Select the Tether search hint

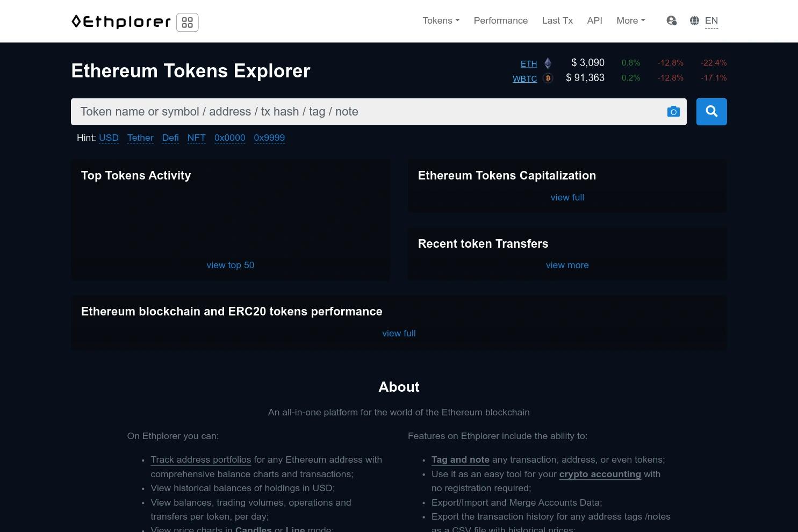(140, 138)
